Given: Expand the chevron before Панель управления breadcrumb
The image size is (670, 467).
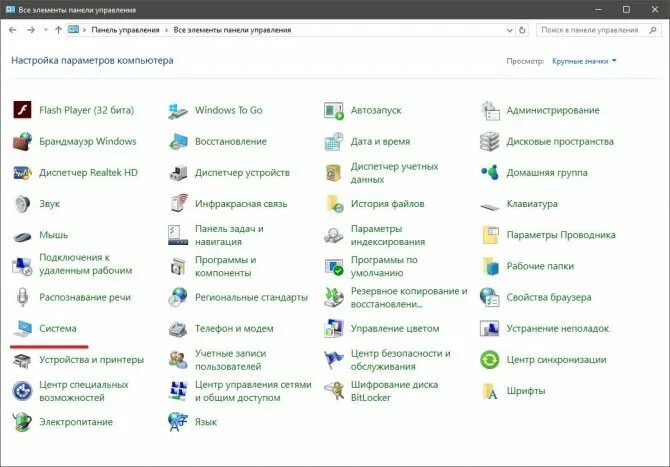Looking at the screenshot, I should 85,30.
